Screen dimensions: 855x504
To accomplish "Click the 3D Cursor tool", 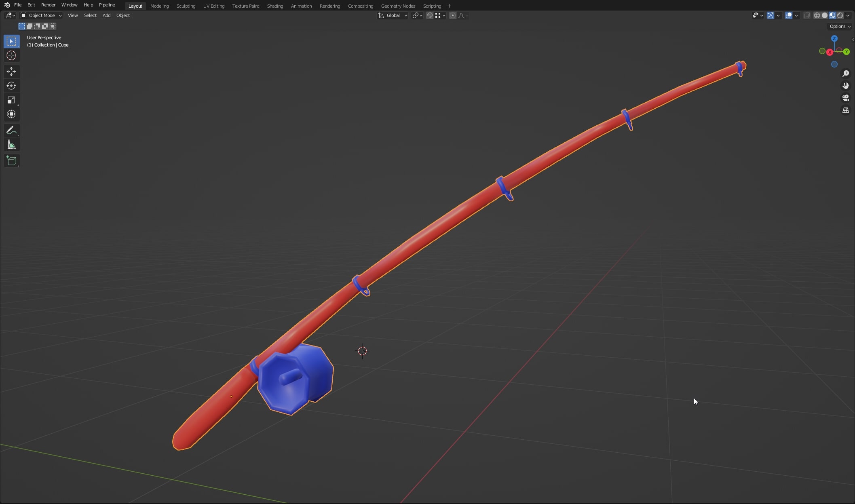I will (x=11, y=55).
